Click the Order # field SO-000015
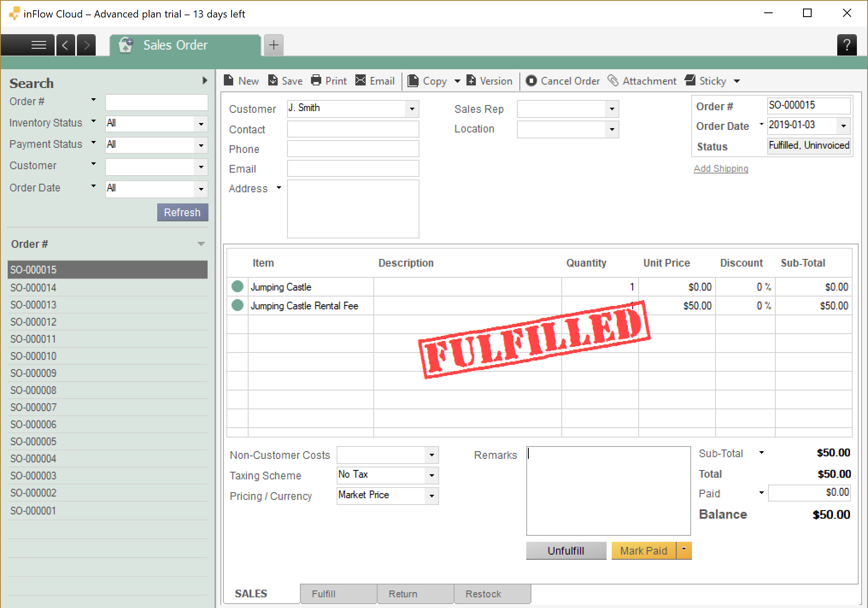 [809, 106]
